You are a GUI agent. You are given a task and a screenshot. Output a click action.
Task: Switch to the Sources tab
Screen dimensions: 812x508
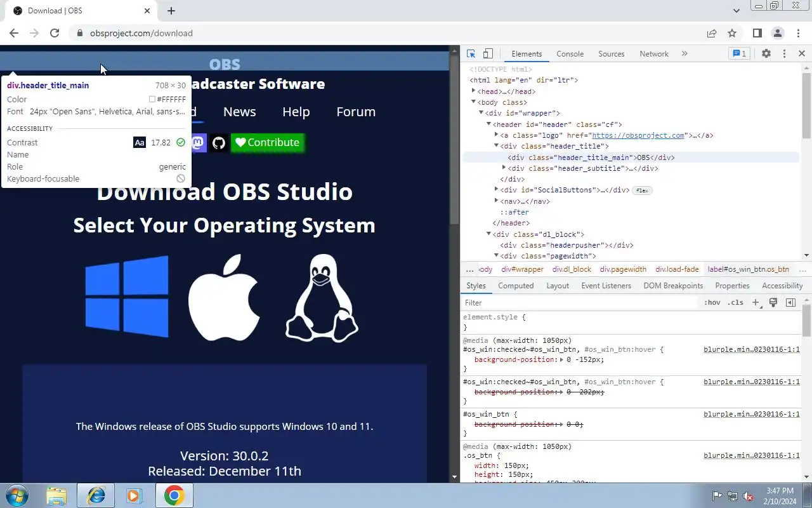coord(612,54)
